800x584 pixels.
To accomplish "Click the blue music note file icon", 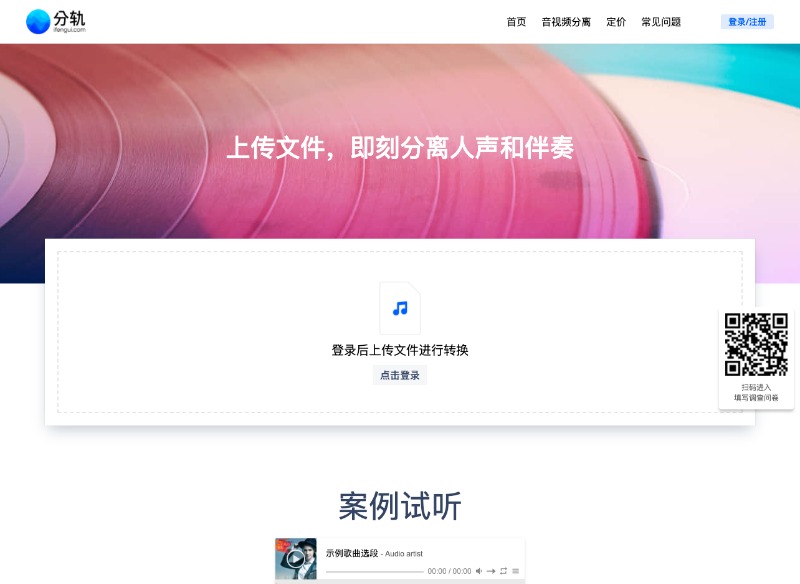I will point(400,308).
